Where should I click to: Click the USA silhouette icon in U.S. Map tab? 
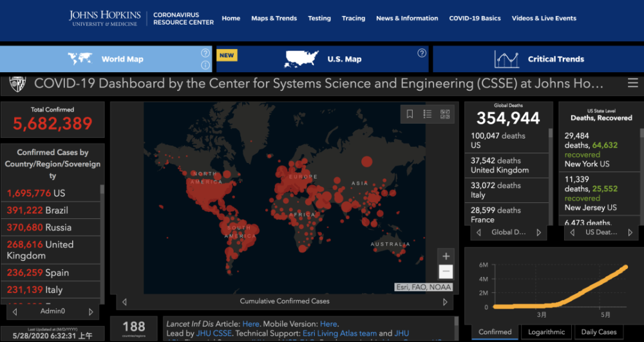pos(301,59)
